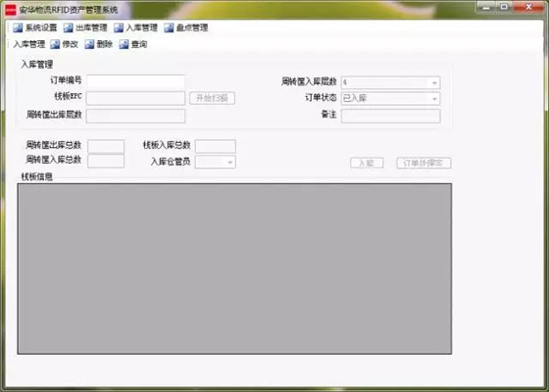Open 入库管理 top toolbar icon
This screenshot has height=392, width=549.
tap(119, 27)
